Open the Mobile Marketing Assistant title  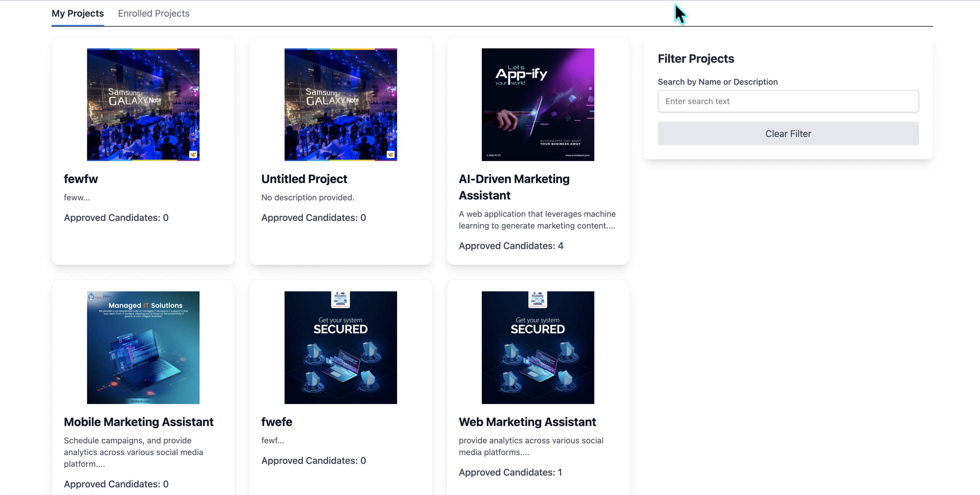point(139,422)
